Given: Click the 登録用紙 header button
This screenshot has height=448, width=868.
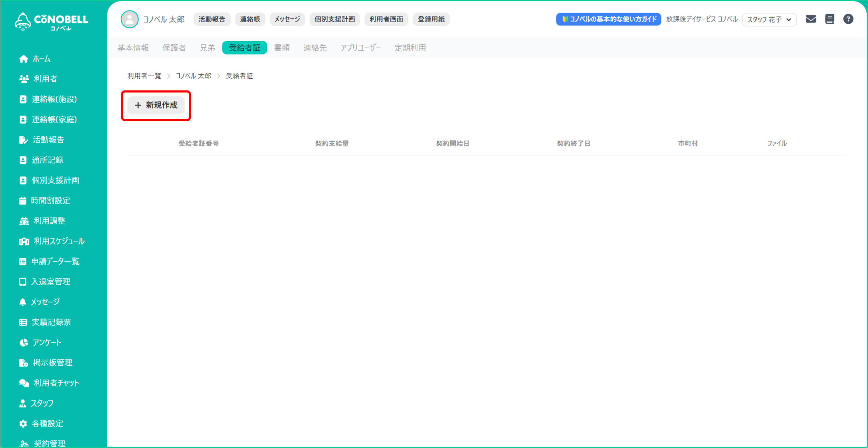Looking at the screenshot, I should click(431, 19).
